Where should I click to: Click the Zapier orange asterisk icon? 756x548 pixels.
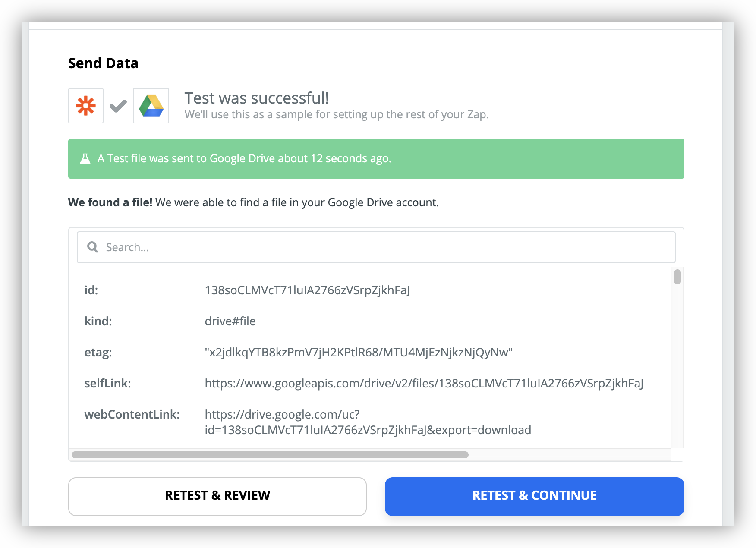[x=86, y=106]
